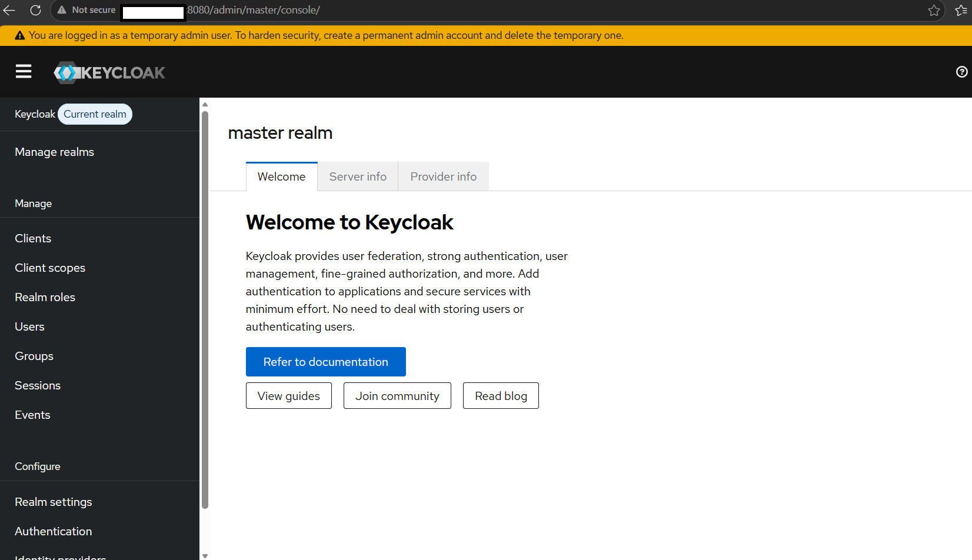The width and height of the screenshot is (972, 560).
Task: Click the Keycloak logo
Action: pos(109,72)
